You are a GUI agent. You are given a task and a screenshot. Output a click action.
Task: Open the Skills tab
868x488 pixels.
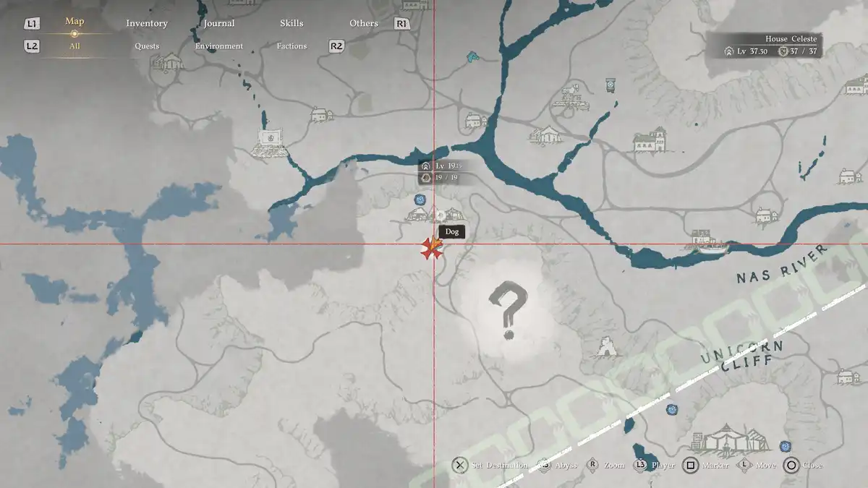(x=292, y=23)
